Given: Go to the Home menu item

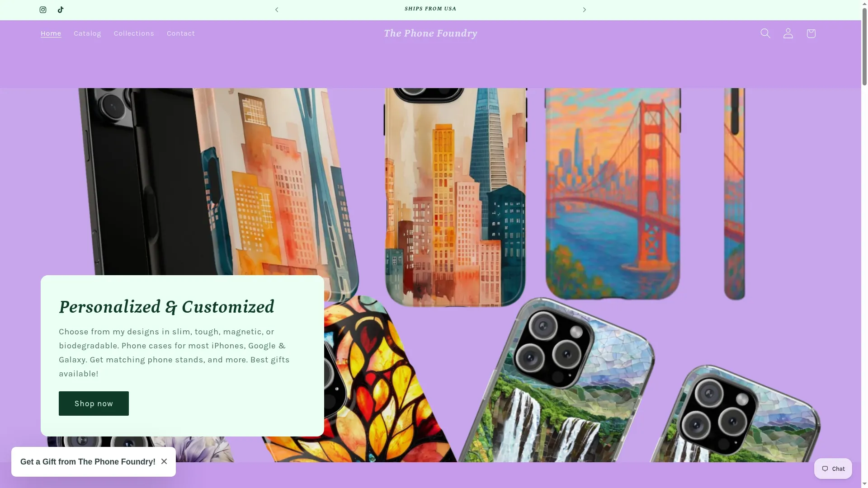Looking at the screenshot, I should pyautogui.click(x=51, y=33).
